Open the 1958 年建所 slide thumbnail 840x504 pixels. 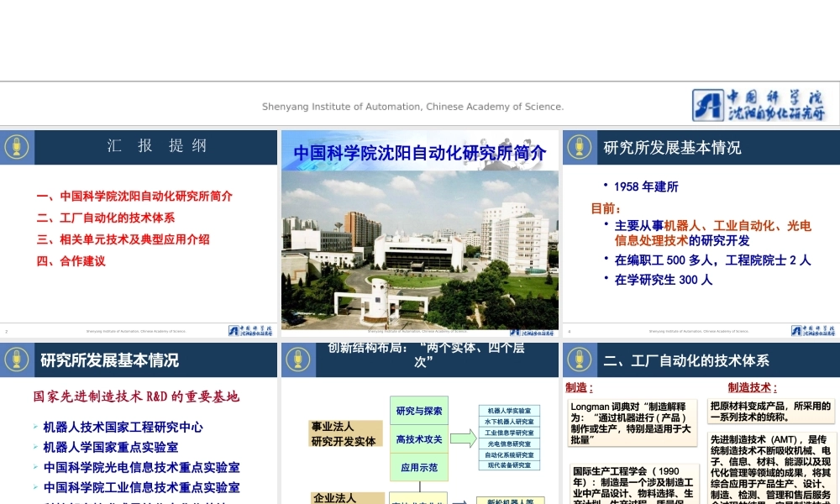tap(701, 234)
